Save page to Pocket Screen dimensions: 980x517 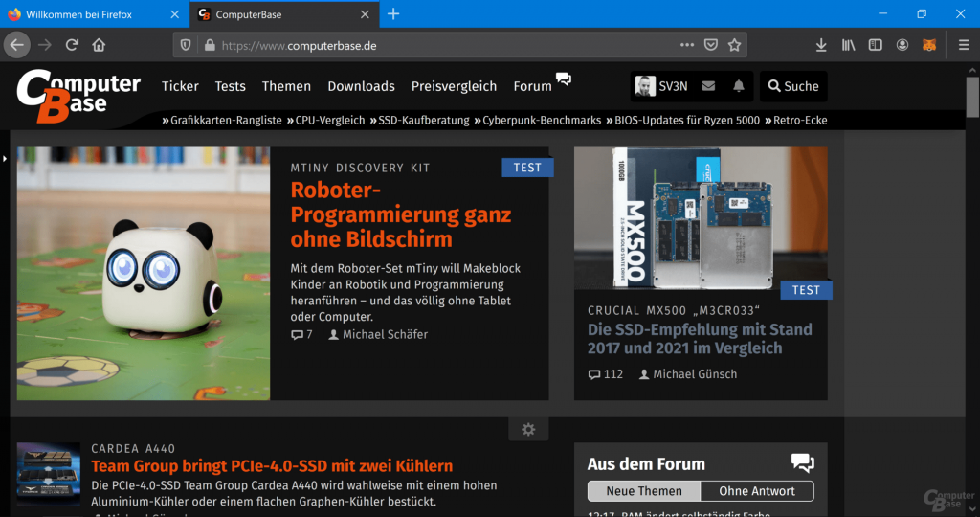pos(711,45)
